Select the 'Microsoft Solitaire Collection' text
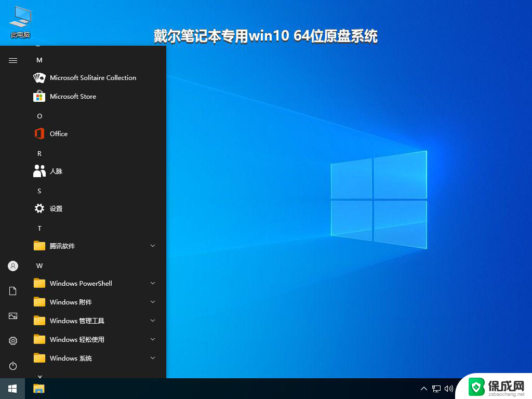The height and width of the screenshot is (399, 532). click(93, 78)
